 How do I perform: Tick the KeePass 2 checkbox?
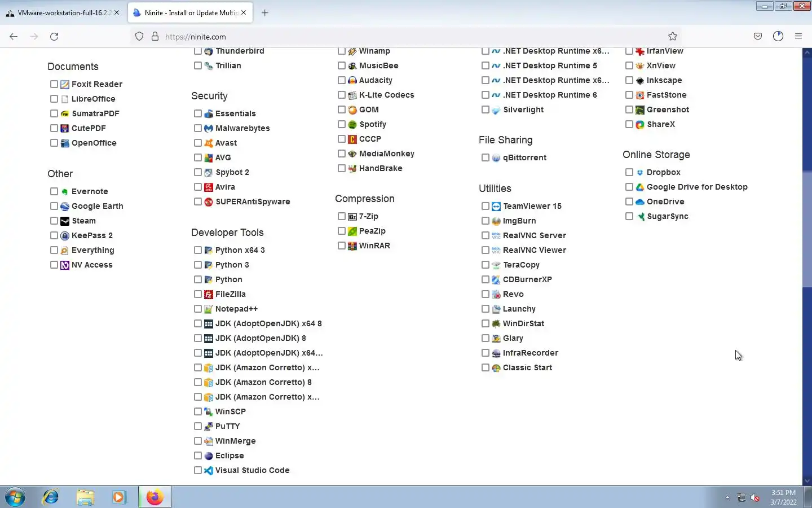pyautogui.click(x=54, y=235)
